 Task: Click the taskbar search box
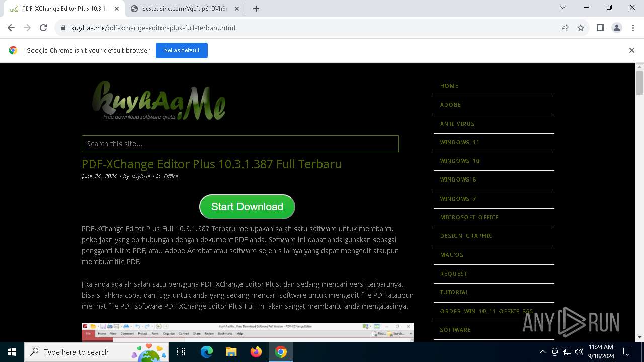[x=98, y=352]
